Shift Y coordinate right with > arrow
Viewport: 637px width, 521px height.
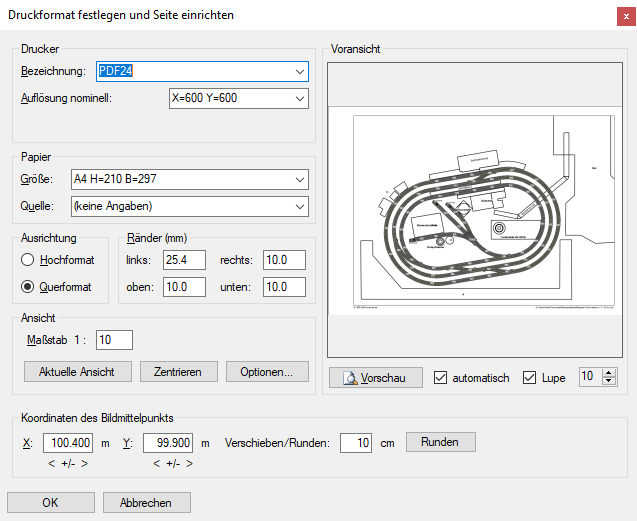click(x=189, y=463)
